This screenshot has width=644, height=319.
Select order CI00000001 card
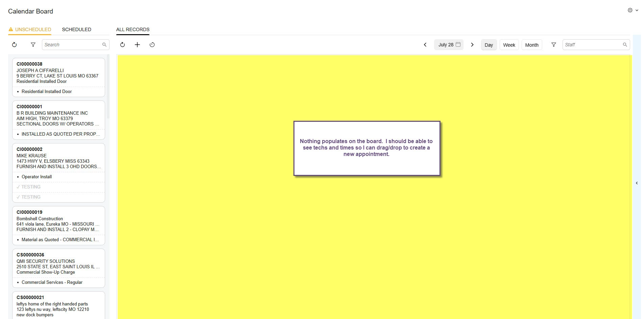click(x=58, y=120)
